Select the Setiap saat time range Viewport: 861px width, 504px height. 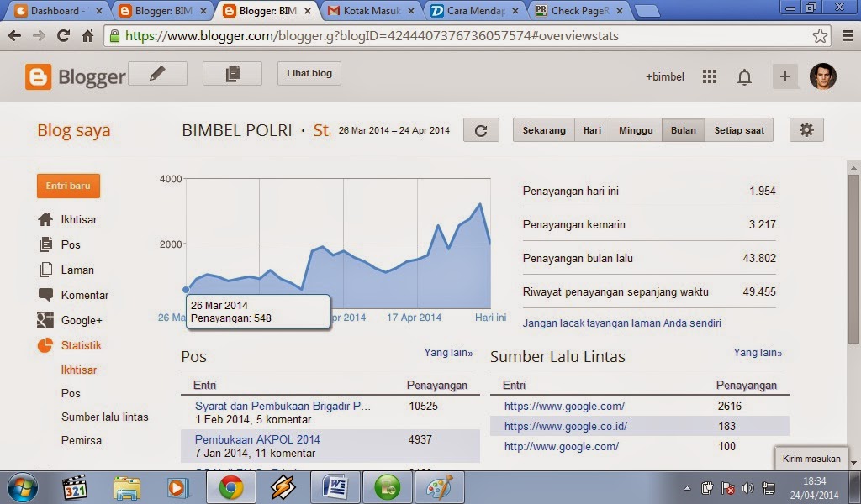coord(737,129)
